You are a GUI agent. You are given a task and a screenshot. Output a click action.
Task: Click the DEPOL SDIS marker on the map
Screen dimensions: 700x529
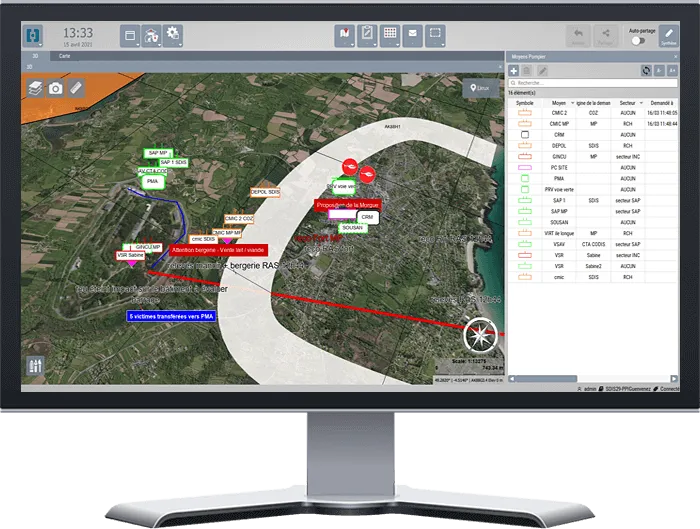coord(265,192)
